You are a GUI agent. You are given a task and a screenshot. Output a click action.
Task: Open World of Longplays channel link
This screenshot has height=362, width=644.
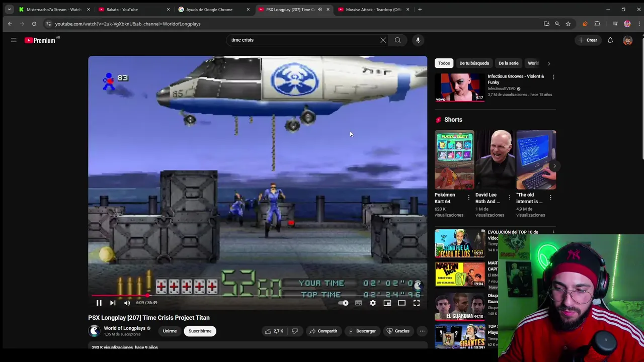click(x=124, y=328)
